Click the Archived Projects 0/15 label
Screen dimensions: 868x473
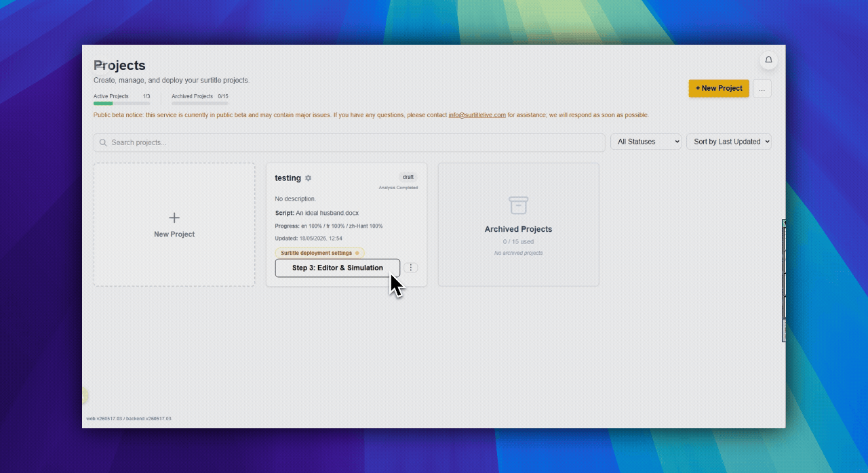[x=200, y=96]
